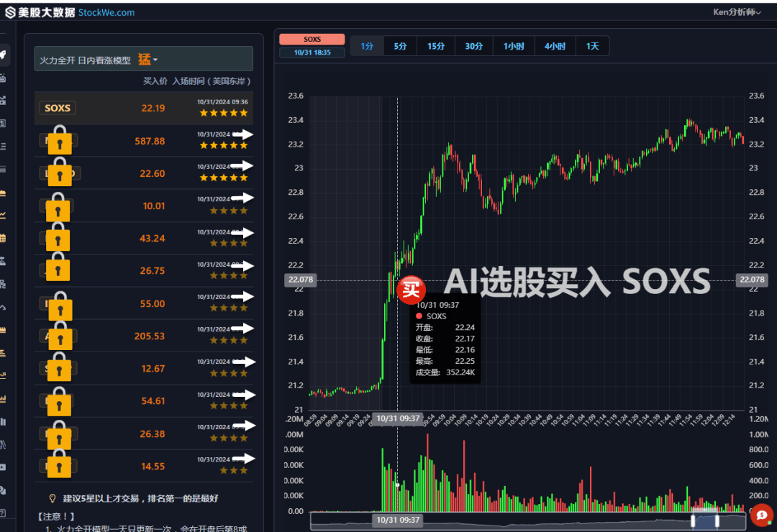The image size is (777, 532).
Task: Switch chart to the 5分 timeframe
Action: pyautogui.click(x=400, y=46)
